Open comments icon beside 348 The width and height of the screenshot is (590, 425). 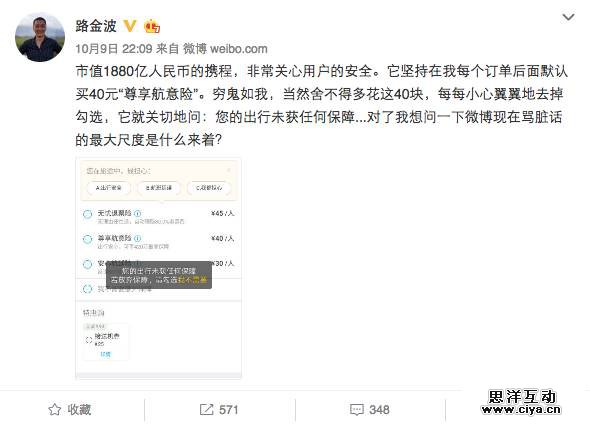(x=356, y=410)
